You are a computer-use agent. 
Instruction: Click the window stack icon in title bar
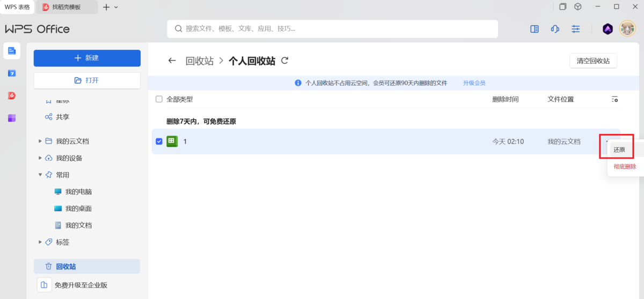click(x=563, y=7)
